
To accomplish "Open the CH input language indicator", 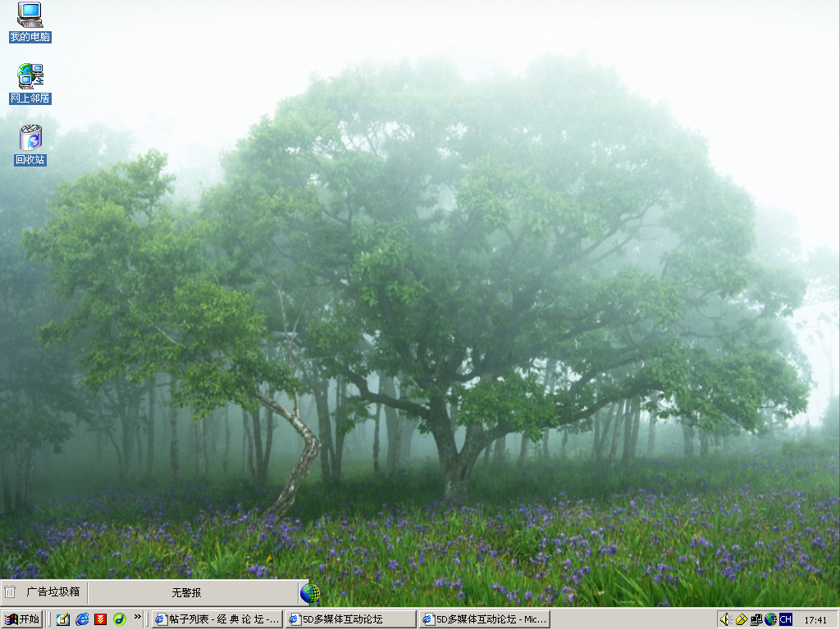I will coord(785,620).
